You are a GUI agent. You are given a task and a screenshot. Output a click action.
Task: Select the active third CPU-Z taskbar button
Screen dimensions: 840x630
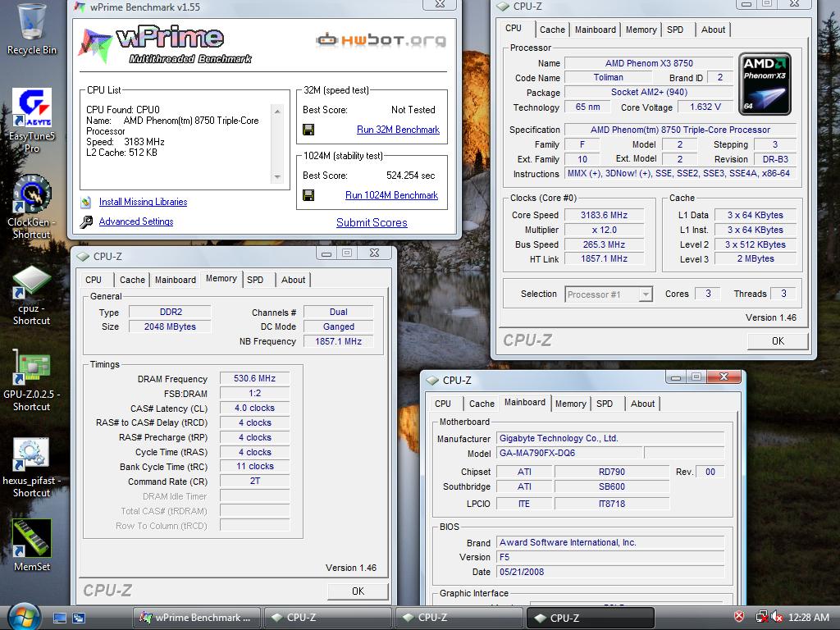pos(591,618)
